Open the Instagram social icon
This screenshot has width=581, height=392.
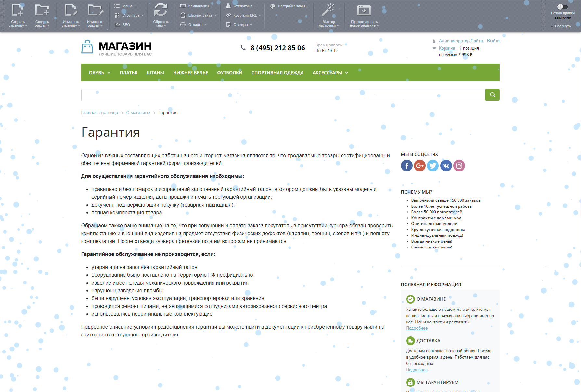coord(459,166)
